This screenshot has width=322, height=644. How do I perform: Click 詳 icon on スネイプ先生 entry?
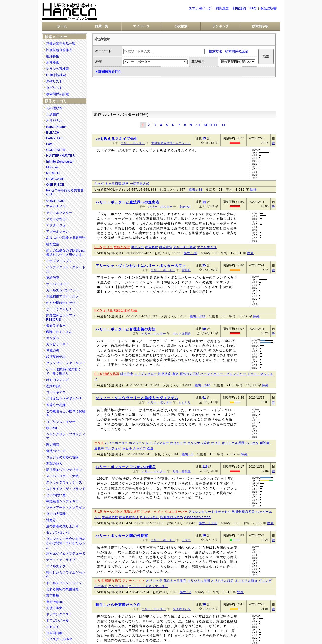pos(273,143)
